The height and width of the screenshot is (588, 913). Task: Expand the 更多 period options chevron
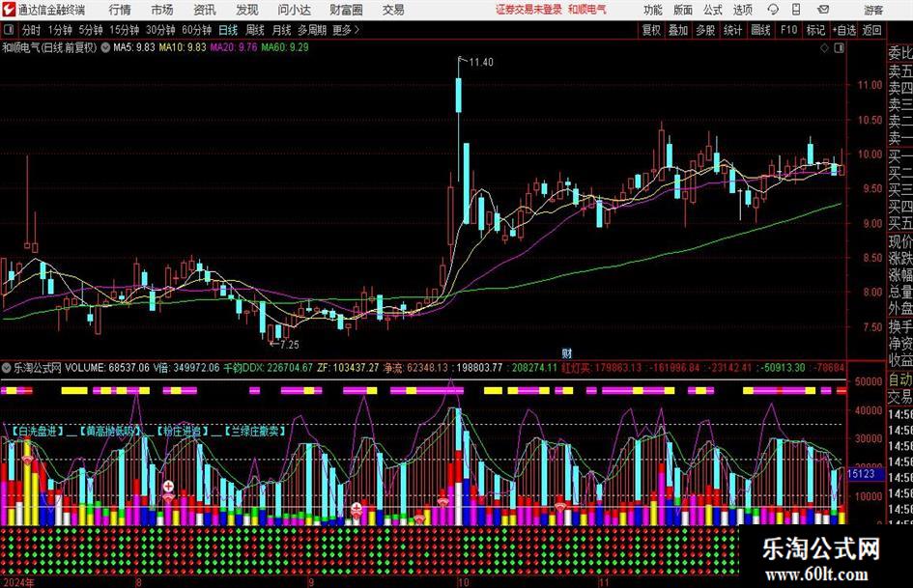[357, 30]
